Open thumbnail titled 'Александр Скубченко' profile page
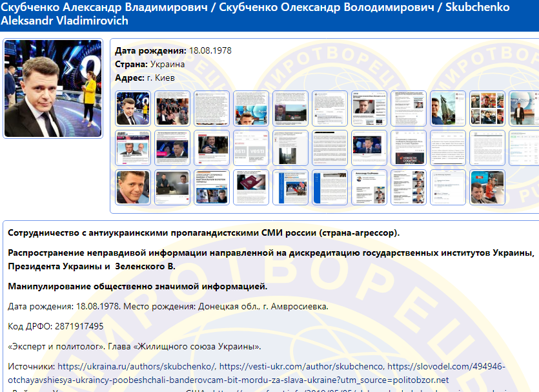The width and height of the screenshot is (539, 392). pos(369,187)
